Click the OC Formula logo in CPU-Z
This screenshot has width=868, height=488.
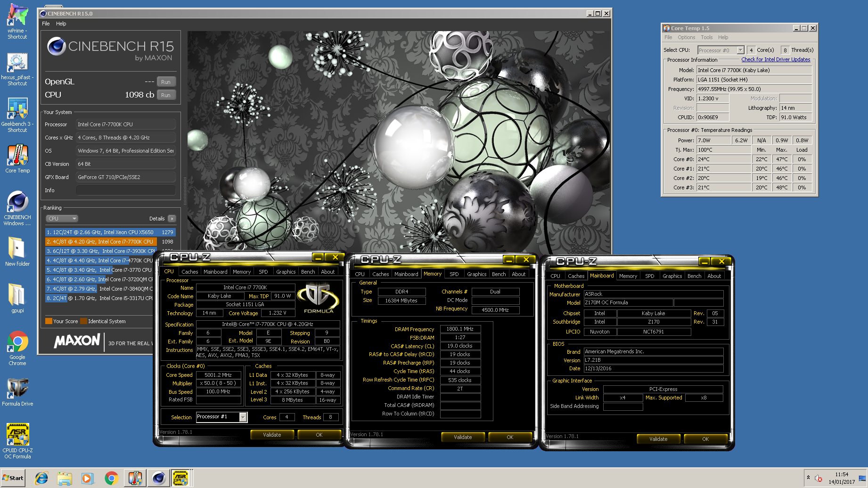point(318,298)
